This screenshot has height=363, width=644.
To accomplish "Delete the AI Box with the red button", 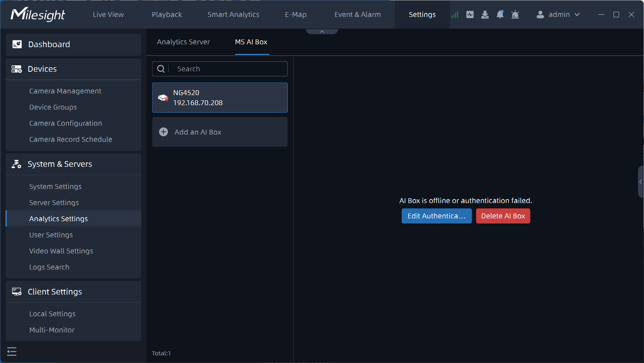I will (x=503, y=216).
